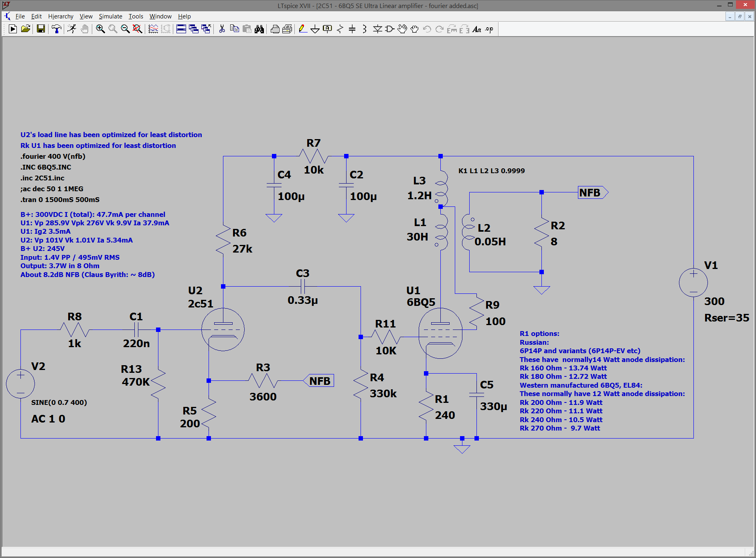Click the 6BQ5 tube symbol U1
756x558 pixels.
click(x=440, y=333)
